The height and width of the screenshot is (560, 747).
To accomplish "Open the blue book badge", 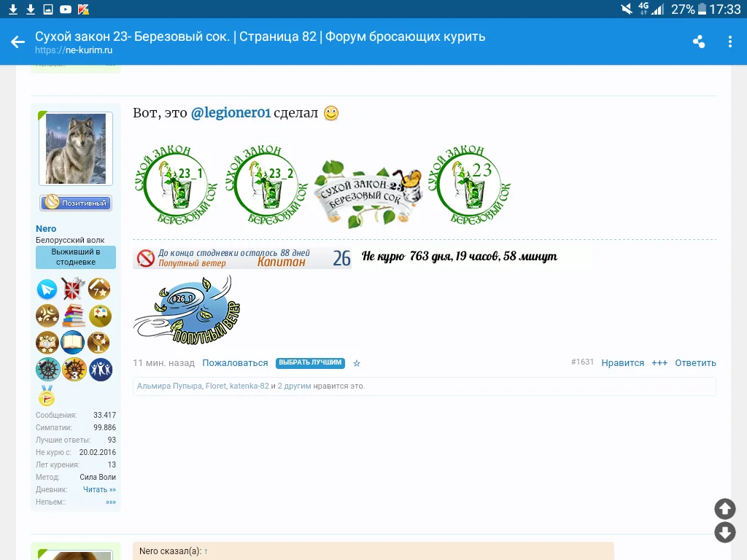I will [73, 342].
